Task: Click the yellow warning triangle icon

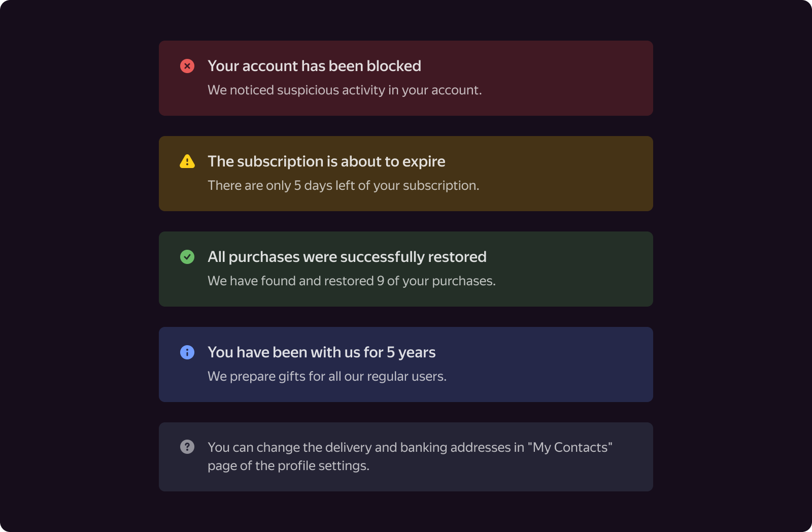Action: click(187, 161)
